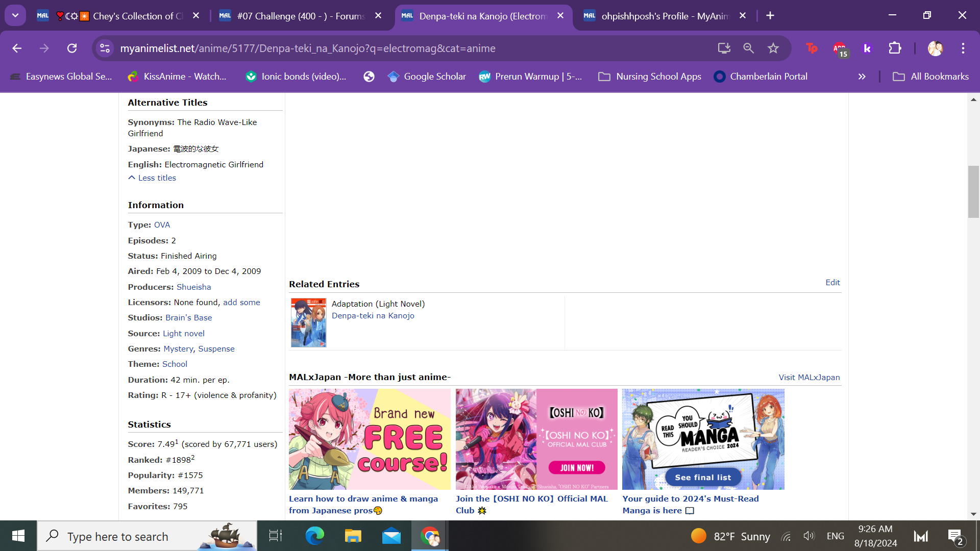Expand the tab search dropdown arrow
The height and width of the screenshot is (551, 980).
click(x=15, y=15)
